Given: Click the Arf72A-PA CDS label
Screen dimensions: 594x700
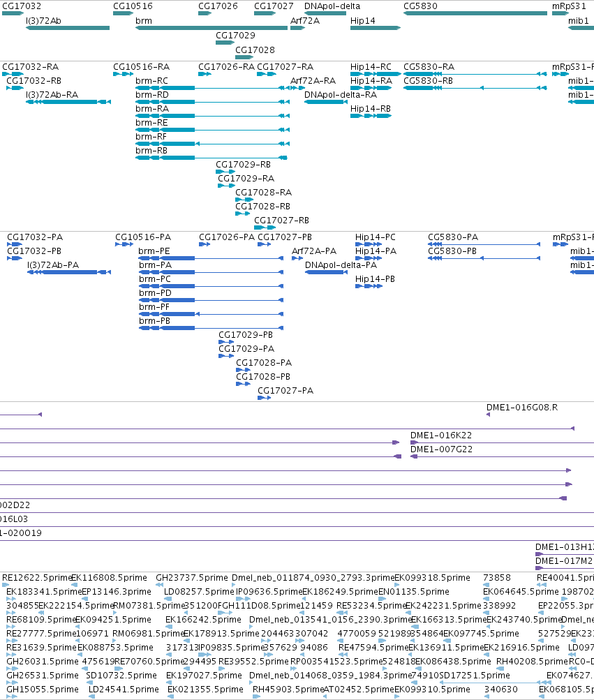Looking at the screenshot, I should [314, 251].
